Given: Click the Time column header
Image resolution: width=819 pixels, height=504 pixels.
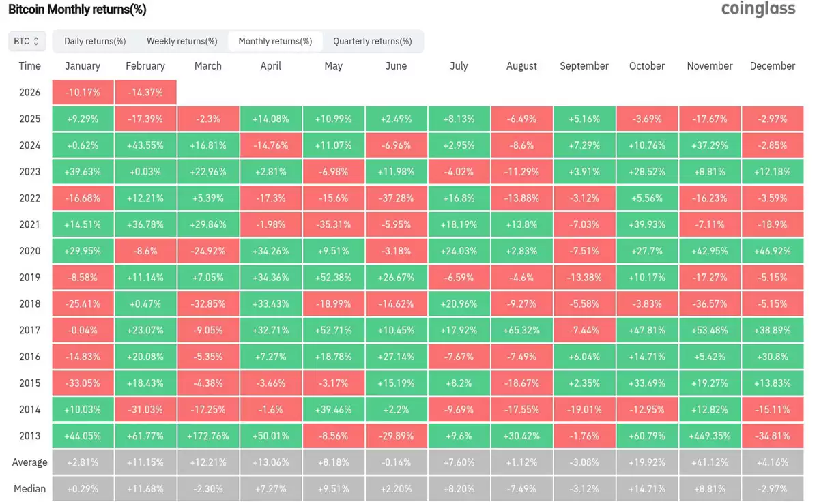Looking at the screenshot, I should [30, 66].
